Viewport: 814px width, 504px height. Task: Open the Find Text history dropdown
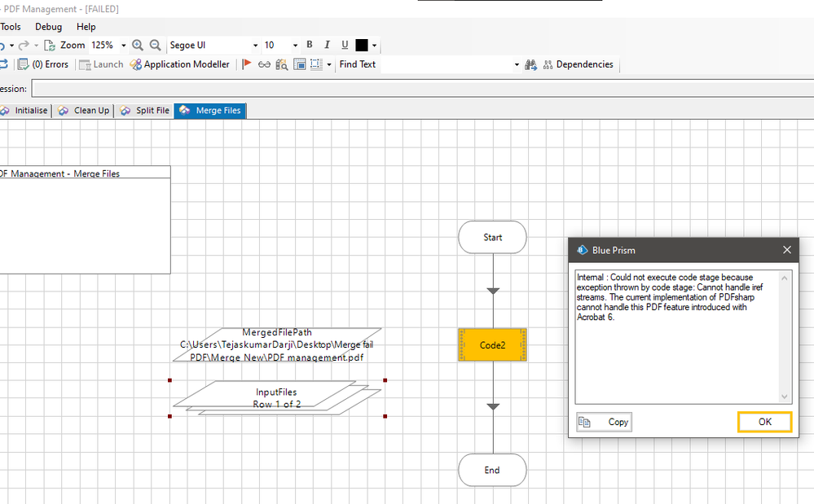517,65
